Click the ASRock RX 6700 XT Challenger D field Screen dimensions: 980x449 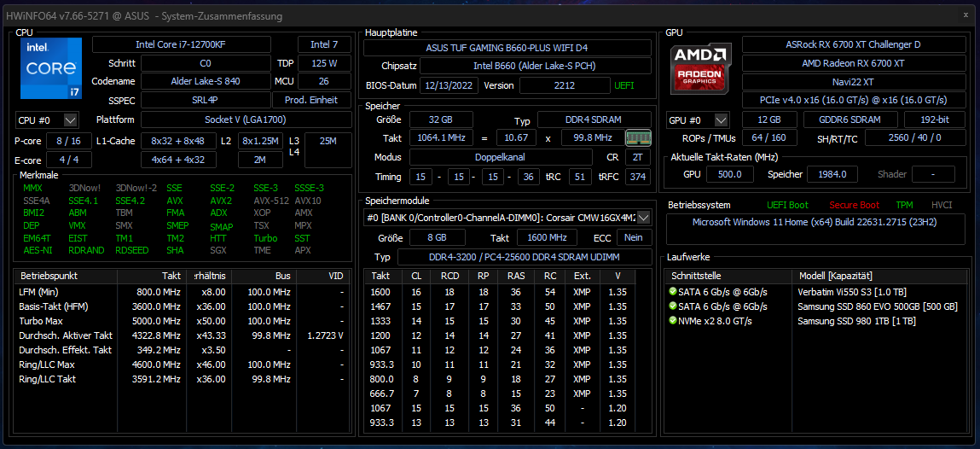click(x=853, y=44)
